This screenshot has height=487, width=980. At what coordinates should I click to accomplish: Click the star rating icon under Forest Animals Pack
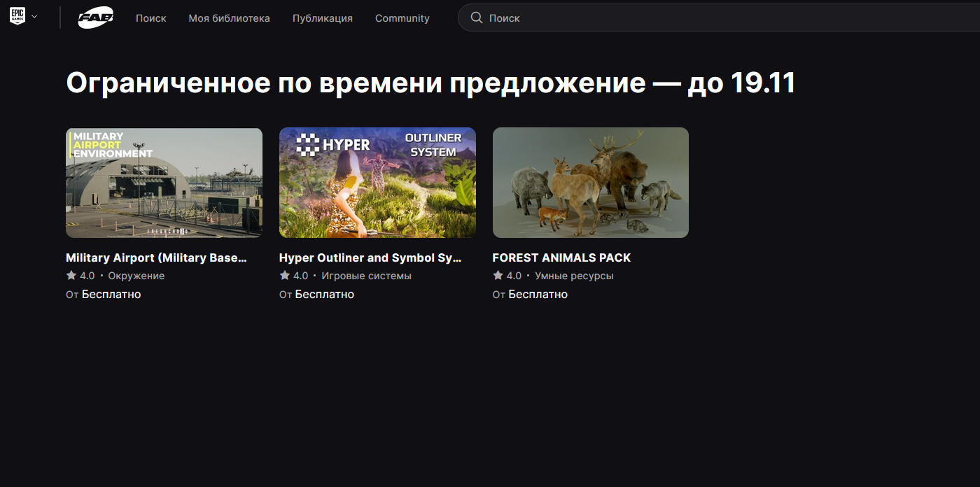click(498, 276)
